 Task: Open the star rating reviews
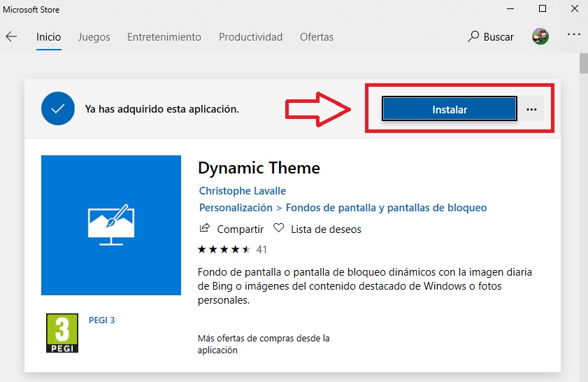[224, 249]
